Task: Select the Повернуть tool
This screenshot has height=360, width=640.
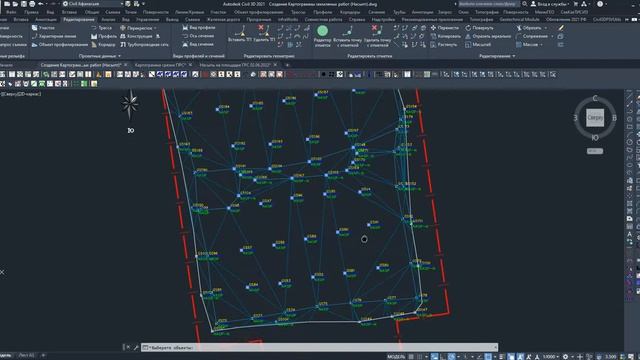Action: tap(479, 28)
